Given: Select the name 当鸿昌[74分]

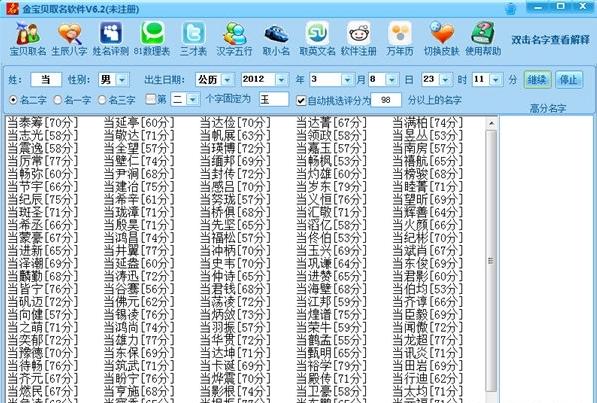Looking at the screenshot, I should (139, 238).
